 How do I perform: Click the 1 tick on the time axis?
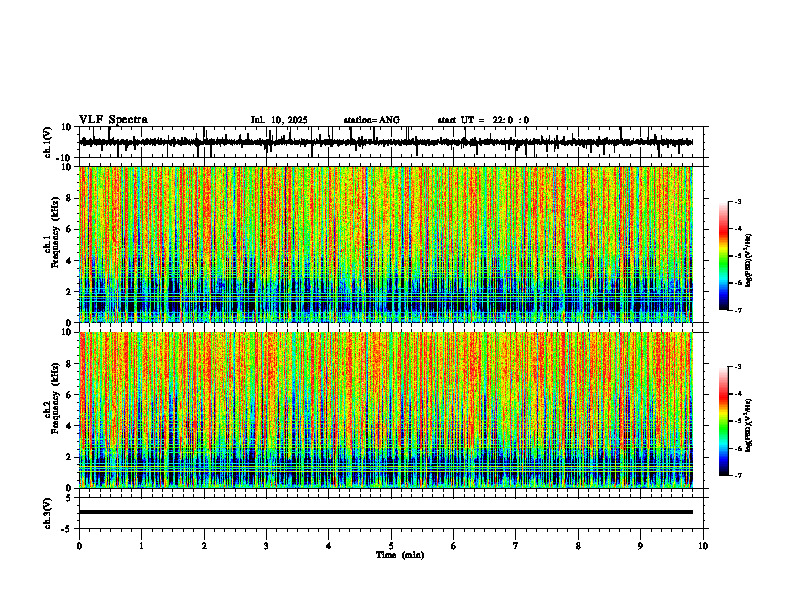pos(141,546)
